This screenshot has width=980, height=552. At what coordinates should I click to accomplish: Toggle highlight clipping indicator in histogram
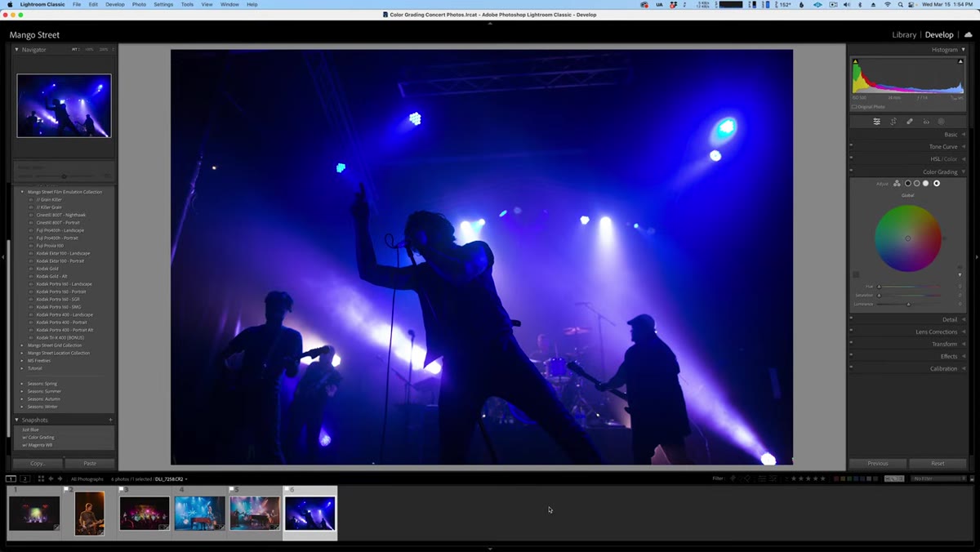point(962,61)
